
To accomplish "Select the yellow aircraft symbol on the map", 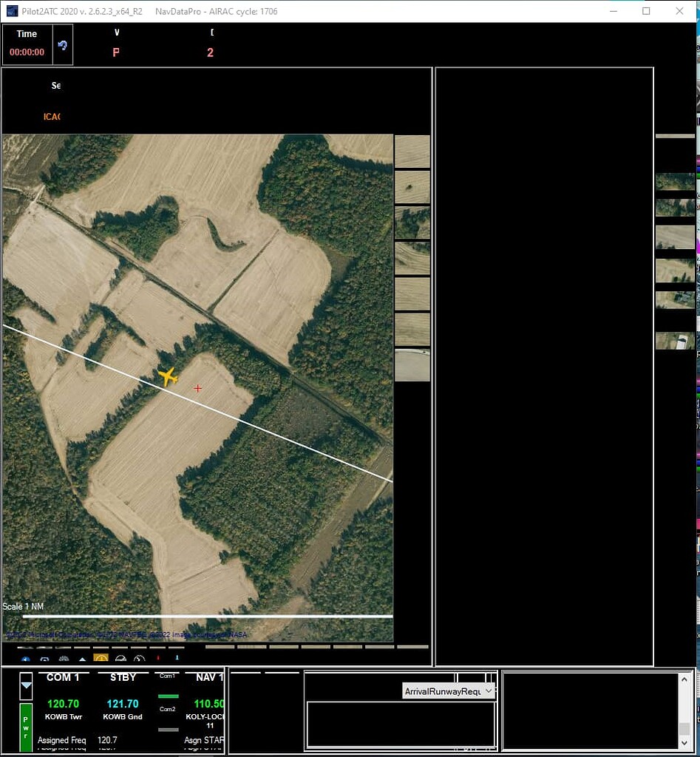I will click(x=169, y=377).
